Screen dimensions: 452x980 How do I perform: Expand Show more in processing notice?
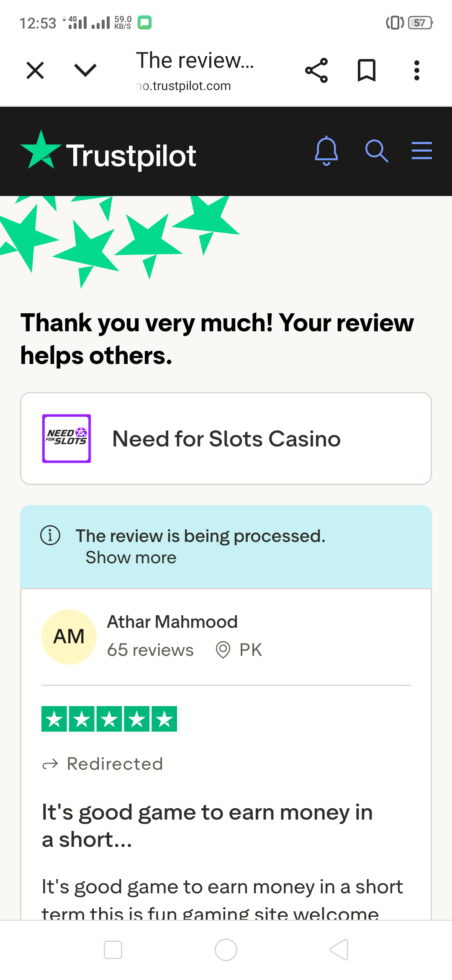pos(131,558)
